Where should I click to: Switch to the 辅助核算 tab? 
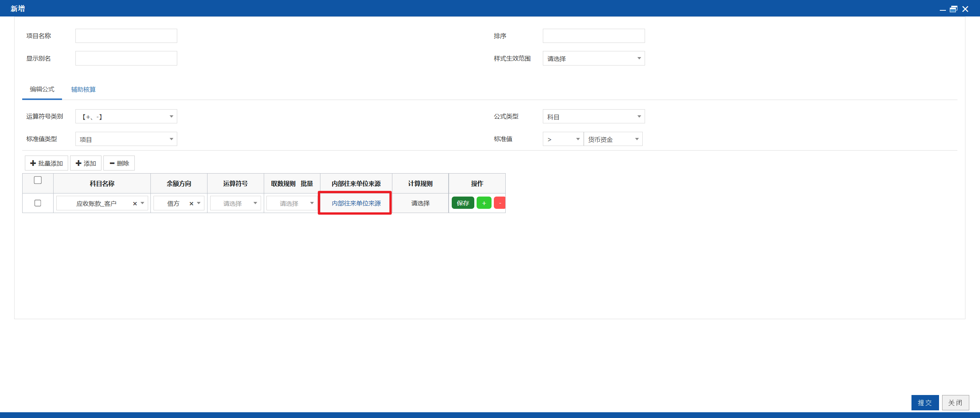click(x=83, y=89)
